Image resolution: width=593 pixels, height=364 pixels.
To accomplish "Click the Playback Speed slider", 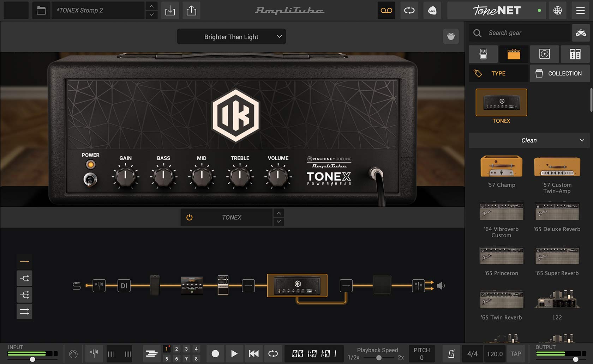I will (x=379, y=357).
